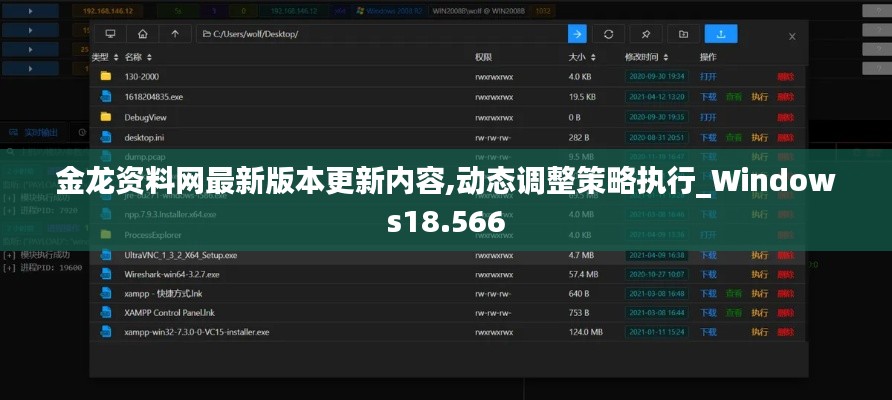
Task: Click the computer/drives icon in file toolbar
Action: [x=110, y=34]
